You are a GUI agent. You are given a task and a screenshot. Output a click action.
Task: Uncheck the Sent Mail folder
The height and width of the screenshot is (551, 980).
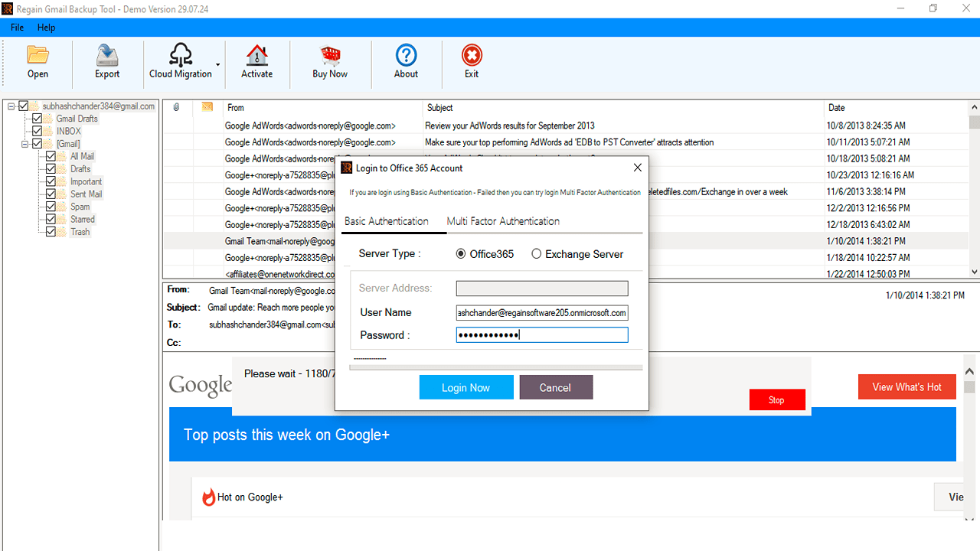(x=51, y=194)
